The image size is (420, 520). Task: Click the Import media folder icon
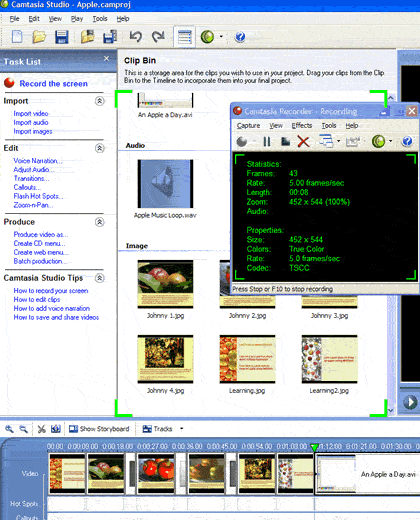(87, 36)
